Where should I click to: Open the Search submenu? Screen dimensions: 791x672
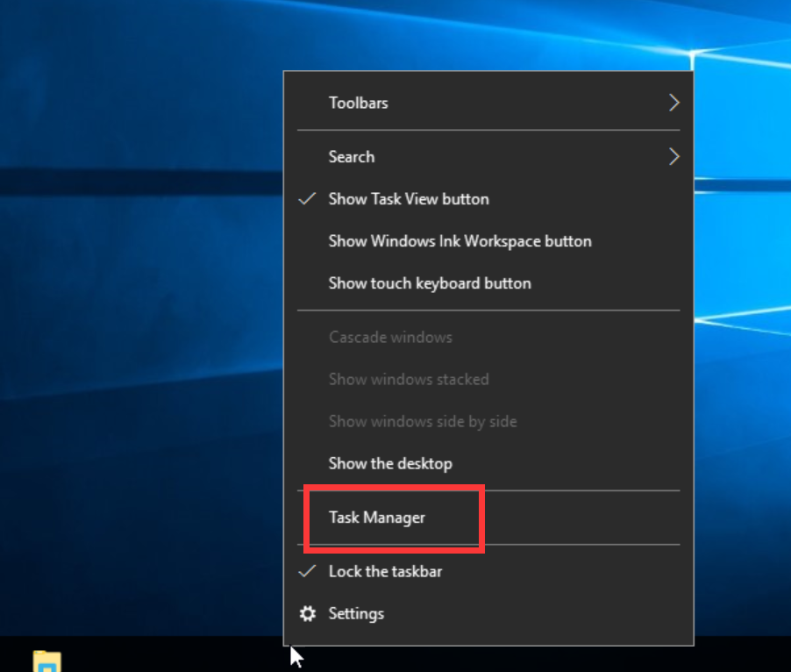pyautogui.click(x=488, y=157)
